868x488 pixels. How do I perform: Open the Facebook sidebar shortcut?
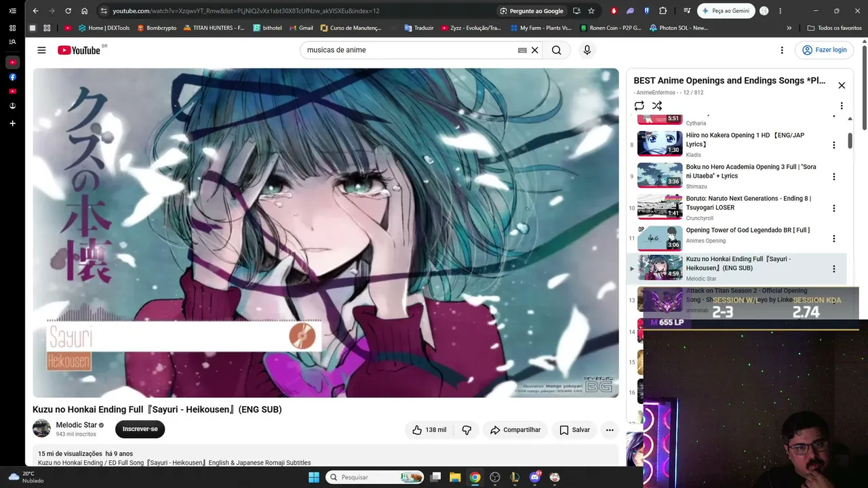12,77
